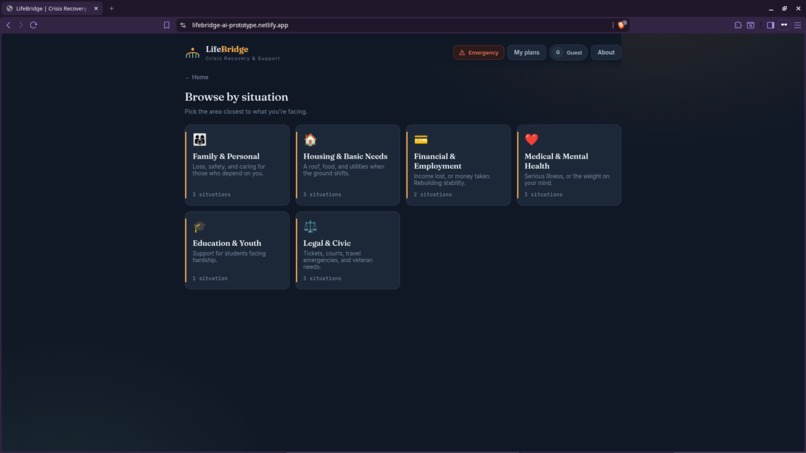Click the red heart icon on Medical card

[x=532, y=139]
